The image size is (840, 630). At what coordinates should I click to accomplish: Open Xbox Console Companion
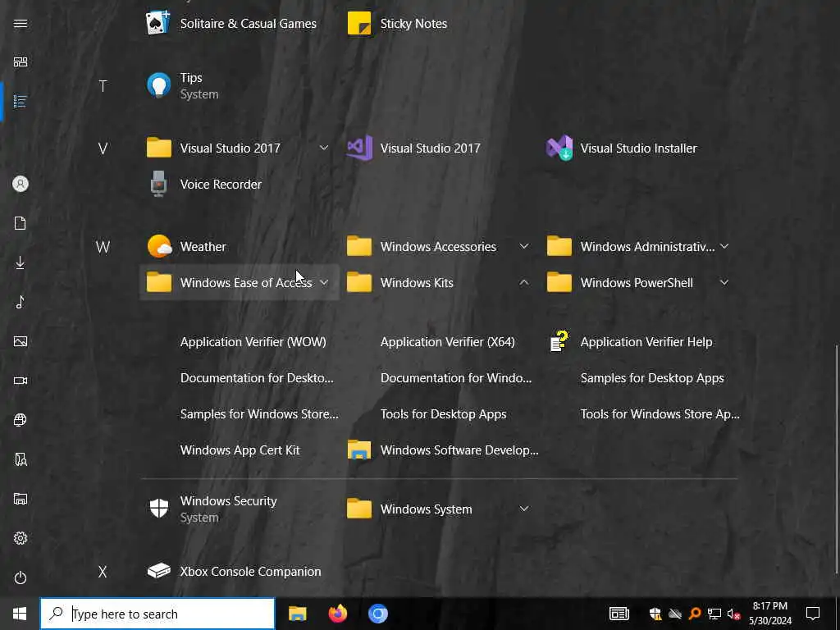pyautogui.click(x=239, y=571)
